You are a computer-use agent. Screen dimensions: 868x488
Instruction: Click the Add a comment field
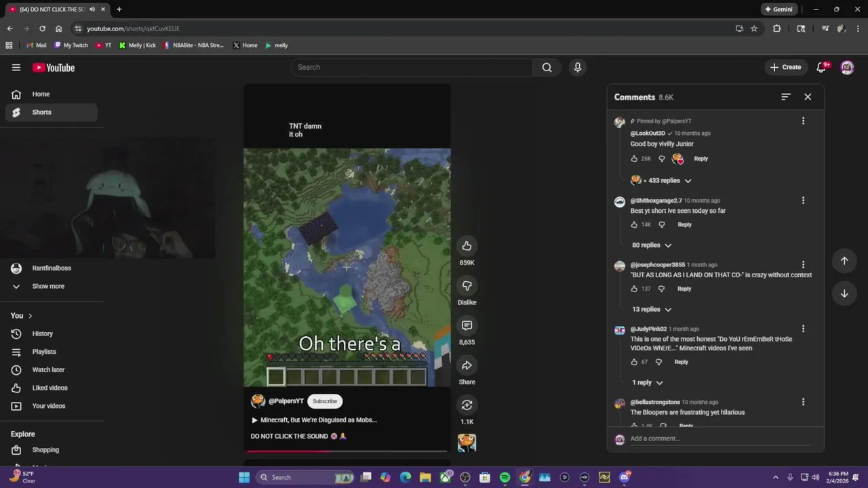pyautogui.click(x=719, y=439)
